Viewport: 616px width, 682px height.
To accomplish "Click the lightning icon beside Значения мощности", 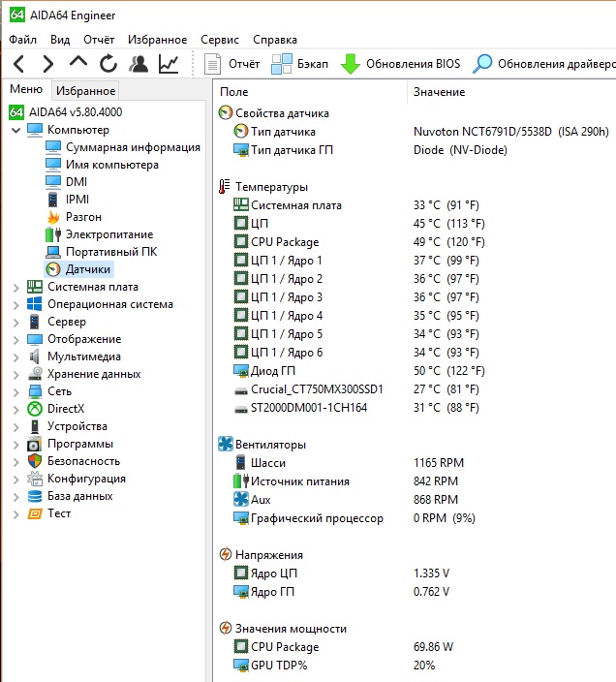I will pyautogui.click(x=225, y=628).
